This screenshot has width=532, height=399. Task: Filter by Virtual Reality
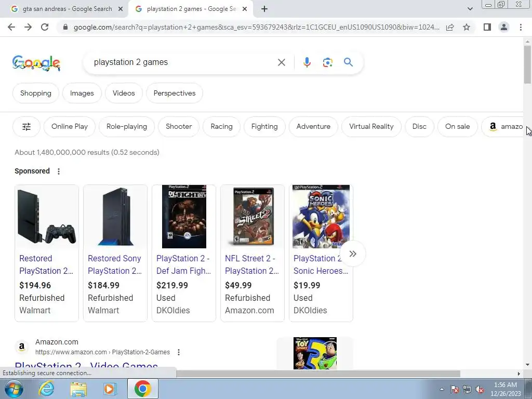[x=371, y=127]
